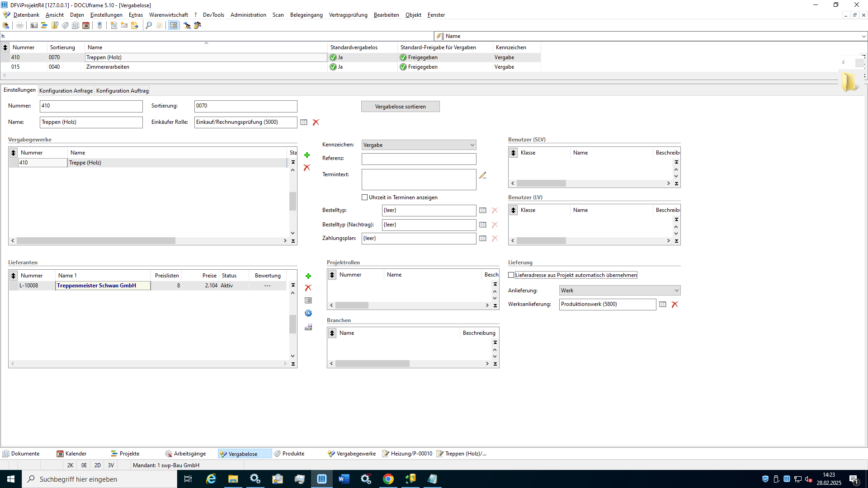Clear the Werksanlieferung field
This screenshot has height=488, width=868.
pos(675,305)
